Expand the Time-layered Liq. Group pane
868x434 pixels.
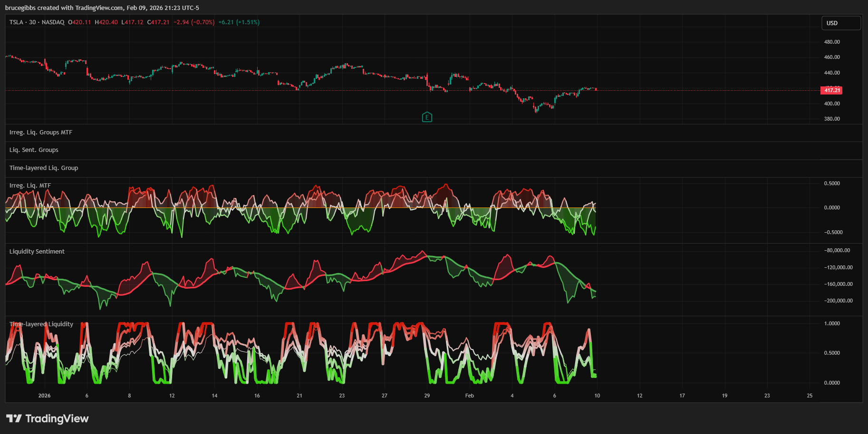[x=44, y=168]
